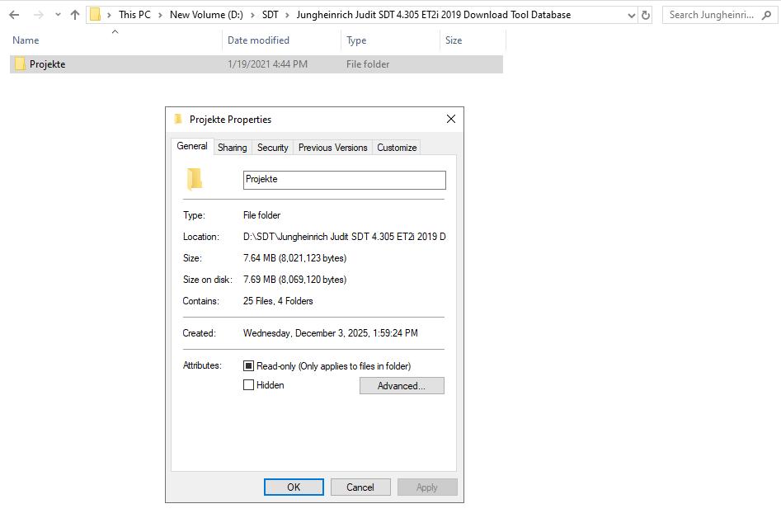This screenshot has height=532, width=781.
Task: Open the recent locations dropdown chevron
Action: click(58, 15)
